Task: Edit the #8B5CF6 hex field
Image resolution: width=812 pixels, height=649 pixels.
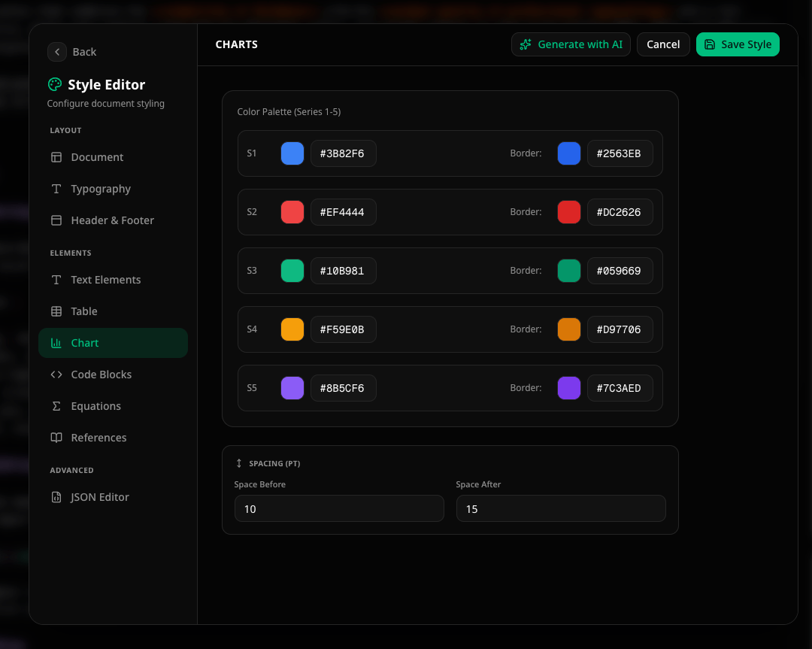Action: coord(344,388)
